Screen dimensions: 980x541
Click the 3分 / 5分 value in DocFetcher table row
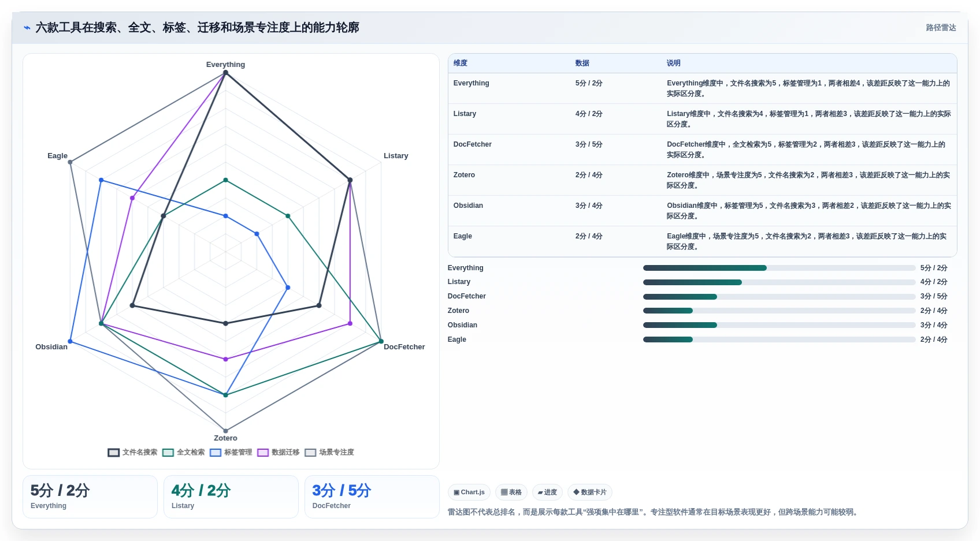click(589, 144)
